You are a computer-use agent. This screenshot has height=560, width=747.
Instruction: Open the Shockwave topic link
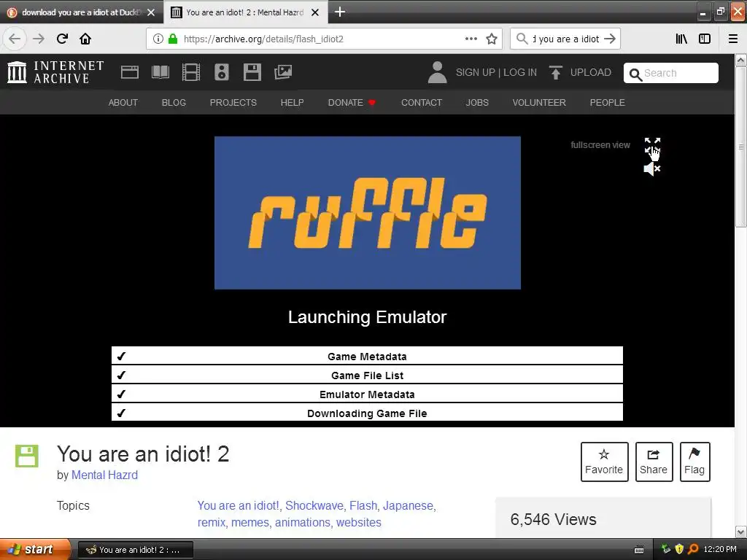(314, 505)
